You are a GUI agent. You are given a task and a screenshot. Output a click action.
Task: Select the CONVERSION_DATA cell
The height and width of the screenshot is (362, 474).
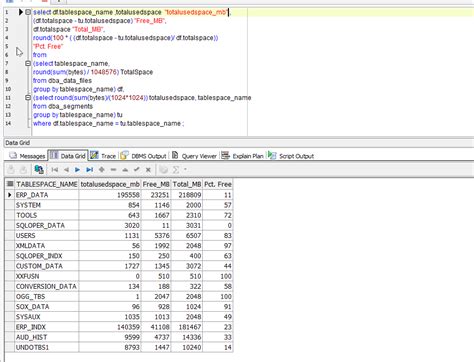coord(47,286)
